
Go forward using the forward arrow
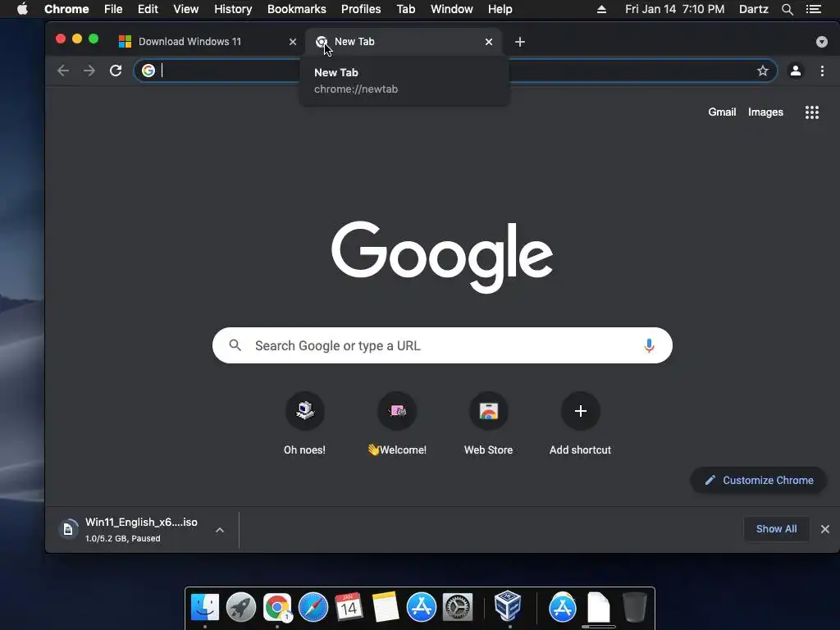coord(89,71)
